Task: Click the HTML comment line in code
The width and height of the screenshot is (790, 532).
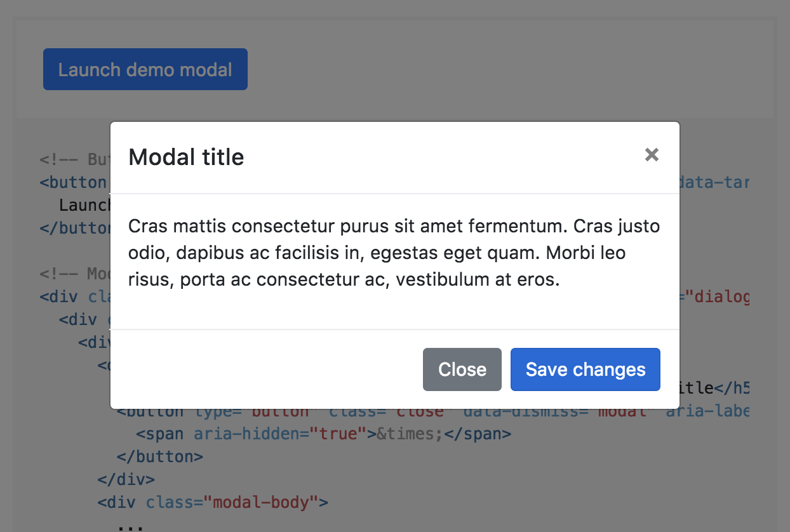Action: pos(76,159)
